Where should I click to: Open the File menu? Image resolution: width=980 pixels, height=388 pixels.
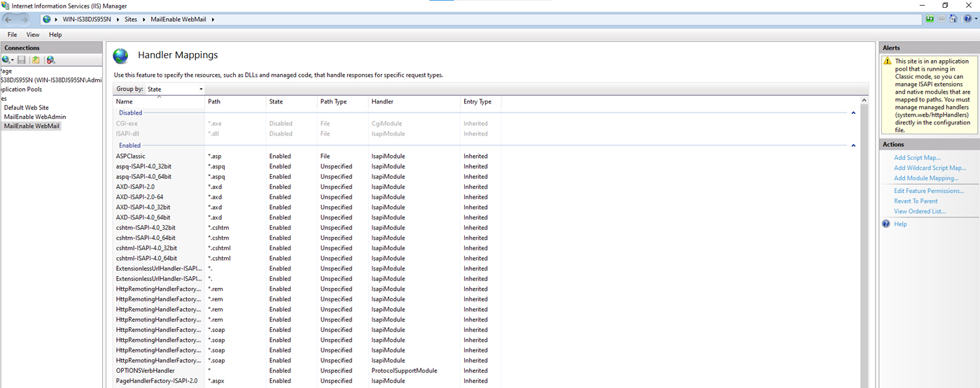(x=13, y=34)
